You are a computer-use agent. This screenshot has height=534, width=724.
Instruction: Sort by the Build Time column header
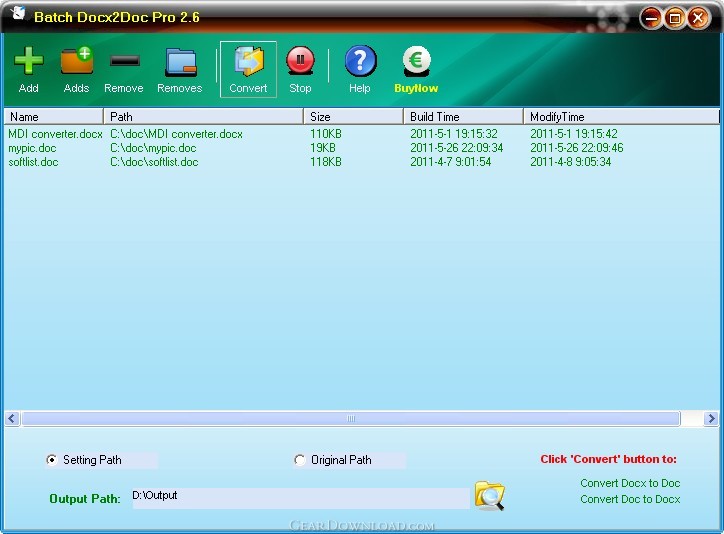(464, 116)
